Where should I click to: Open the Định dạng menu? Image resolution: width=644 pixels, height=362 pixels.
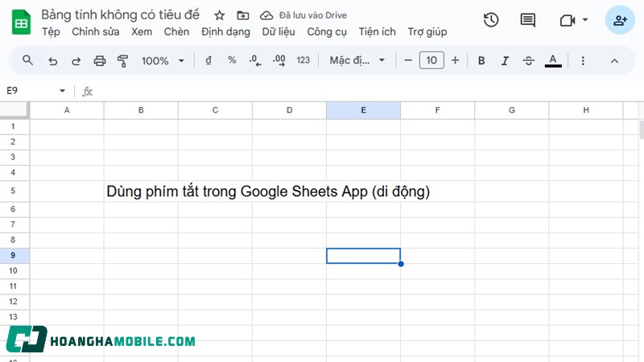coord(225,32)
